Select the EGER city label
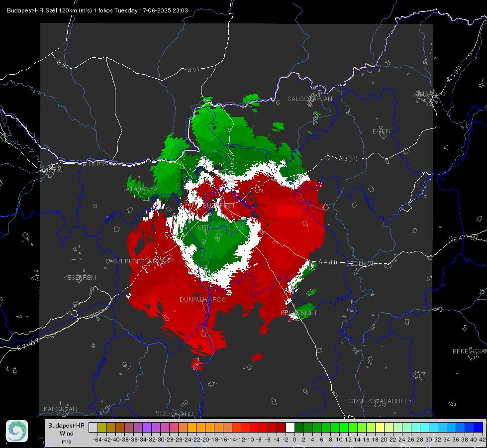The height and width of the screenshot is (448, 487). pos(381,131)
